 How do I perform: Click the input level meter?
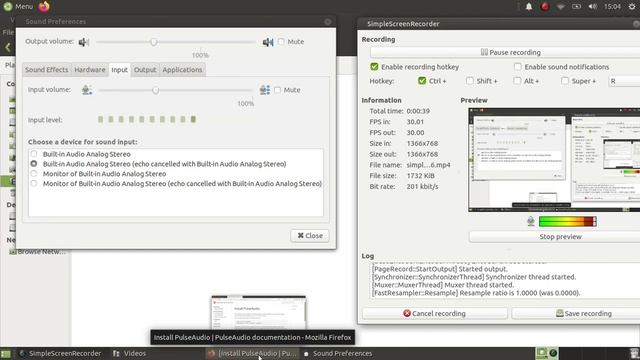pos(147,120)
